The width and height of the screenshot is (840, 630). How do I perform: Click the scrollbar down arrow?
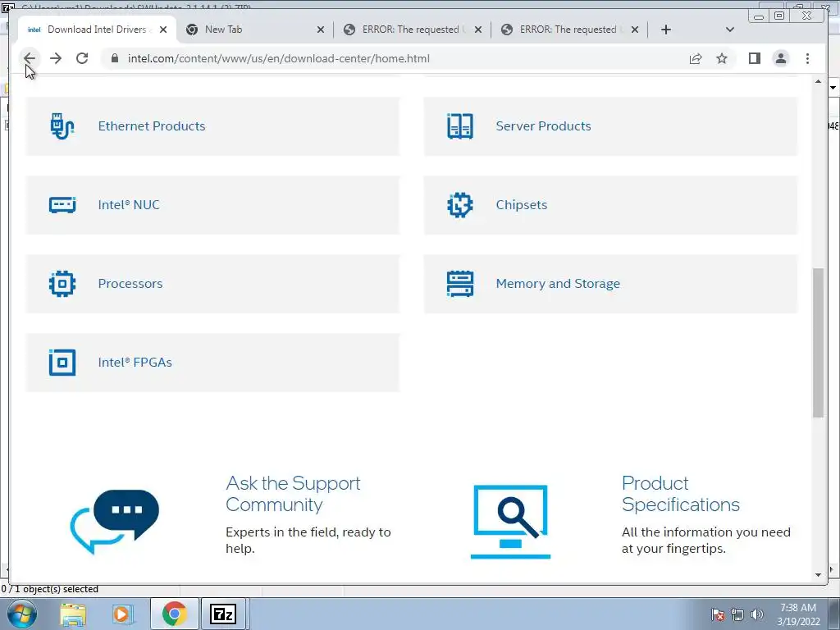(818, 575)
